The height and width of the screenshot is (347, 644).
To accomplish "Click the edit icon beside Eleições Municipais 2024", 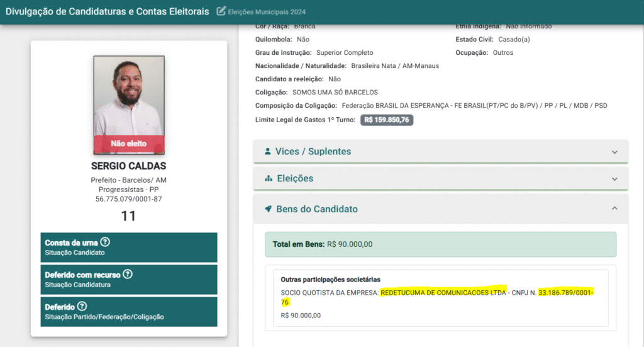I will [x=221, y=11].
